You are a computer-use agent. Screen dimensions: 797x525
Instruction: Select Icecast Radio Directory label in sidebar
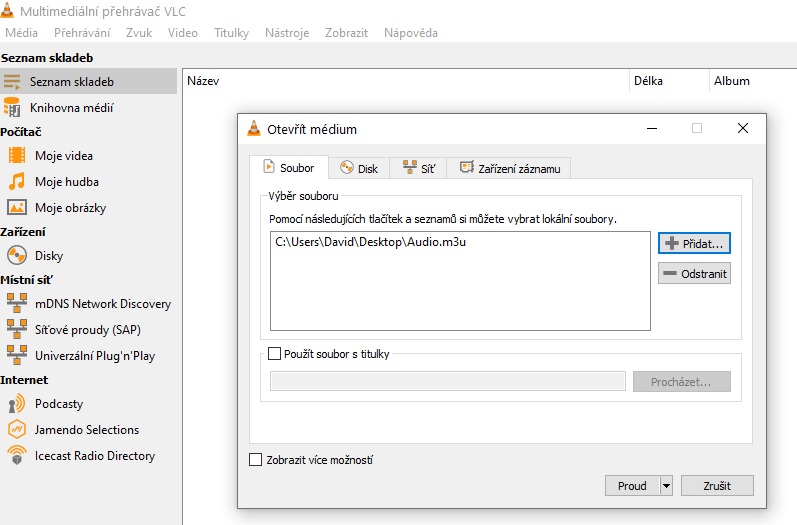click(x=95, y=456)
